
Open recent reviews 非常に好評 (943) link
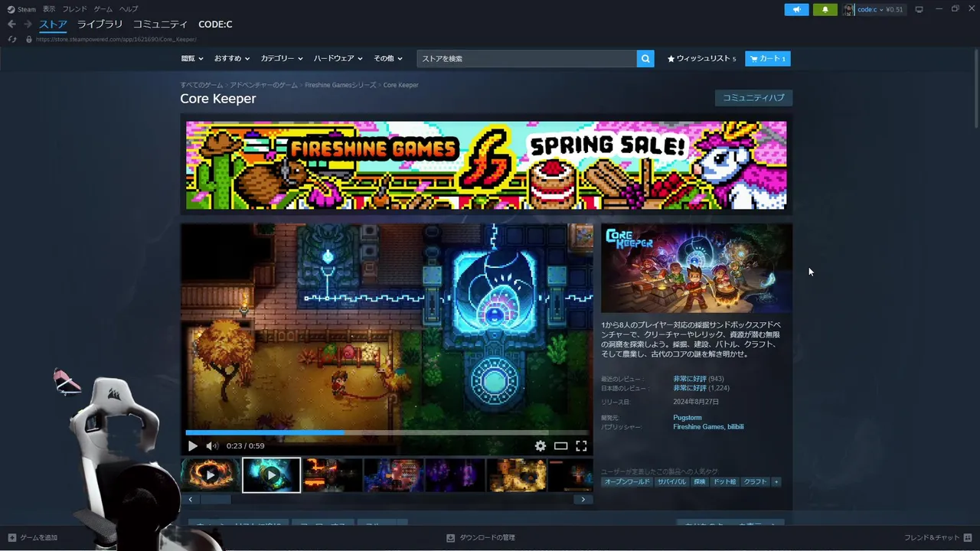point(698,379)
